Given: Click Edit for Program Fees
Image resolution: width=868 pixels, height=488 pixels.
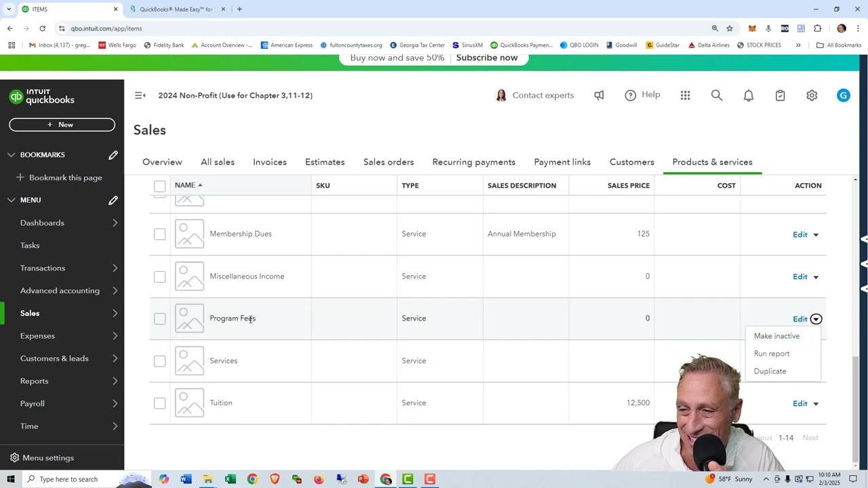Looking at the screenshot, I should click(800, 319).
